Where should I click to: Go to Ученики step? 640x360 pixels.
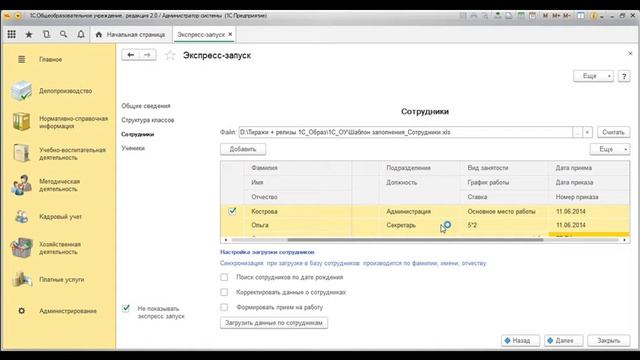click(x=133, y=148)
